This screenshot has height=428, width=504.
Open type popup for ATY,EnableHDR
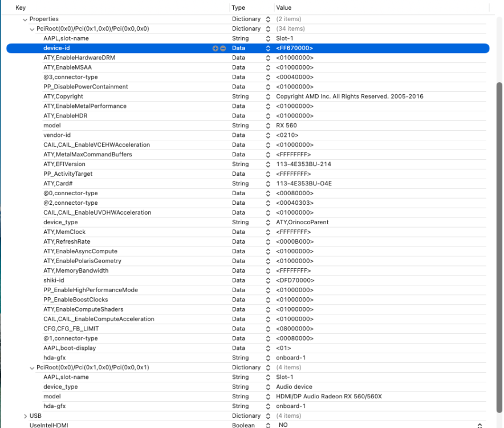click(x=268, y=116)
